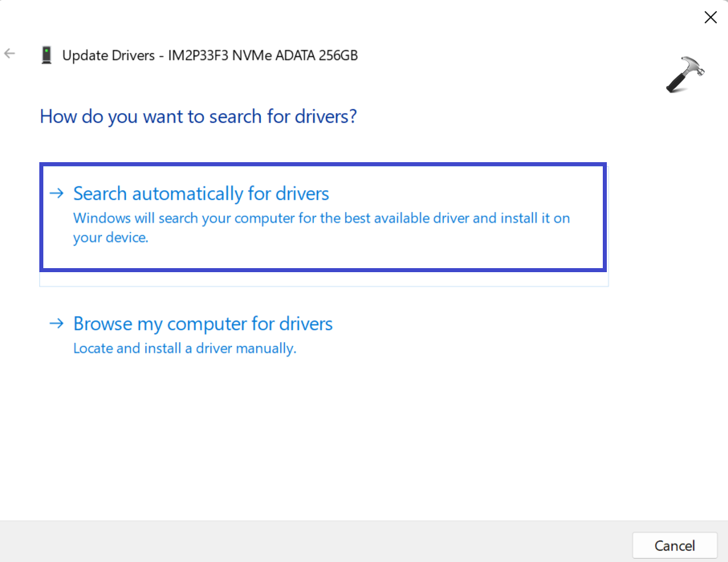Click the Cancel button
This screenshot has width=728, height=562.
pos(674,545)
